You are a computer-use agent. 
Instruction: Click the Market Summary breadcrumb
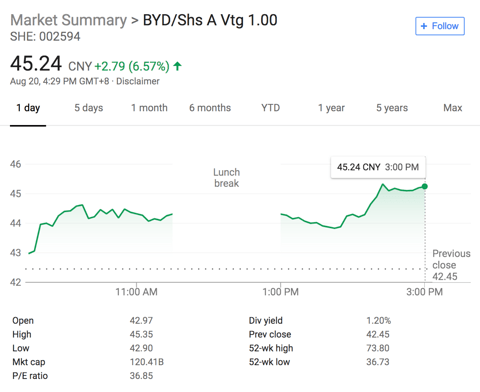click(x=69, y=20)
